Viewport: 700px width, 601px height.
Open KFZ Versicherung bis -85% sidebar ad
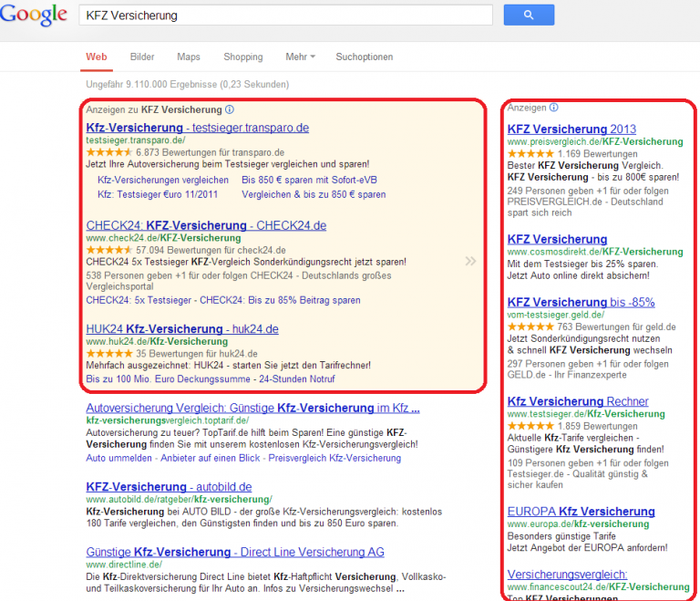(x=581, y=302)
